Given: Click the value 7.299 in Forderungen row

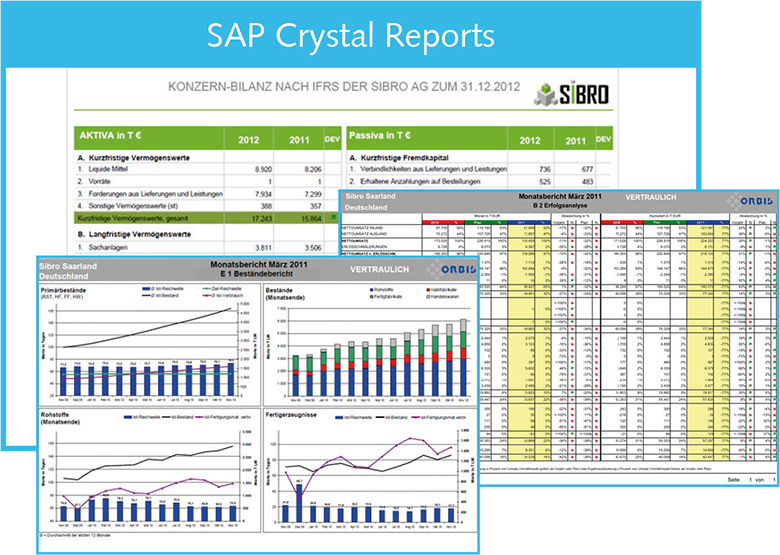Looking at the screenshot, I should point(313,194).
